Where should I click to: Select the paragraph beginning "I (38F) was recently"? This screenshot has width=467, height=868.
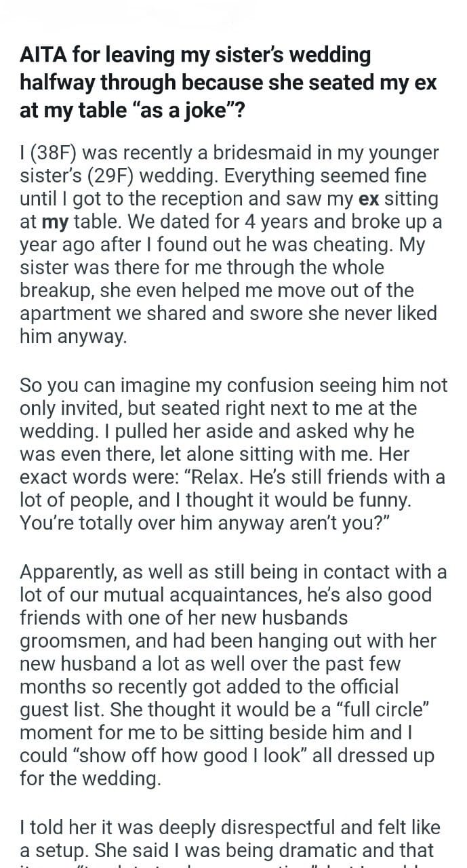(232, 245)
